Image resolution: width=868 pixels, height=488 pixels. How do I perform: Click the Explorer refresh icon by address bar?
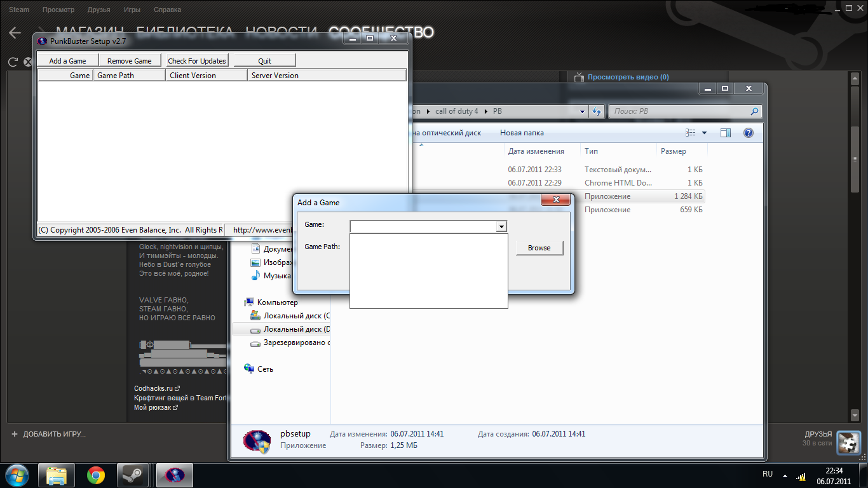[597, 111]
